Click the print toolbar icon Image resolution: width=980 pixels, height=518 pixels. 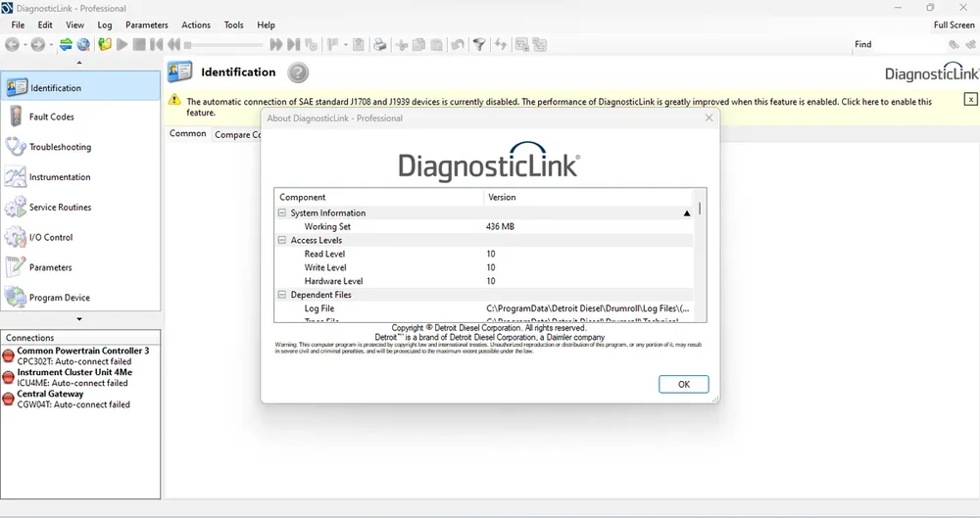point(379,44)
